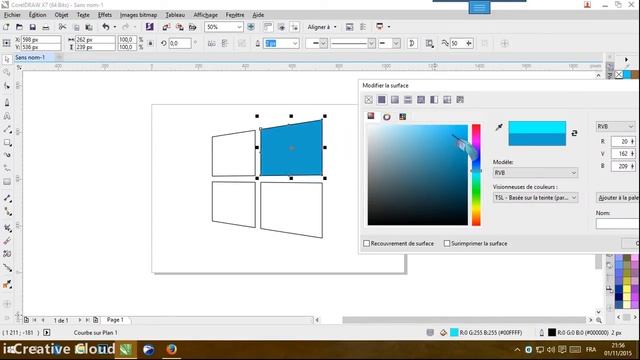Image resolution: width=640 pixels, height=360 pixels.
Task: Toggle the lock ratio padlock
Action: coord(151,43)
